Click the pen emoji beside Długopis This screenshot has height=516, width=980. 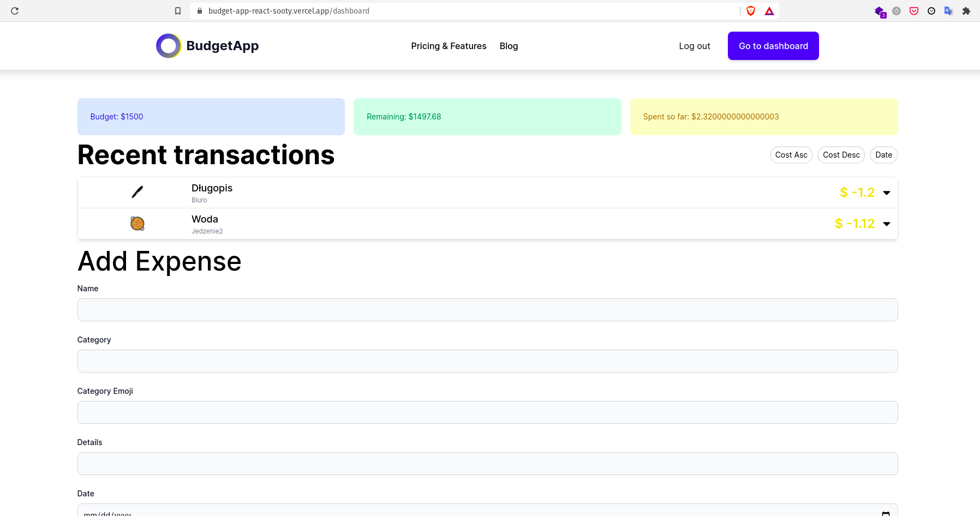click(x=137, y=192)
